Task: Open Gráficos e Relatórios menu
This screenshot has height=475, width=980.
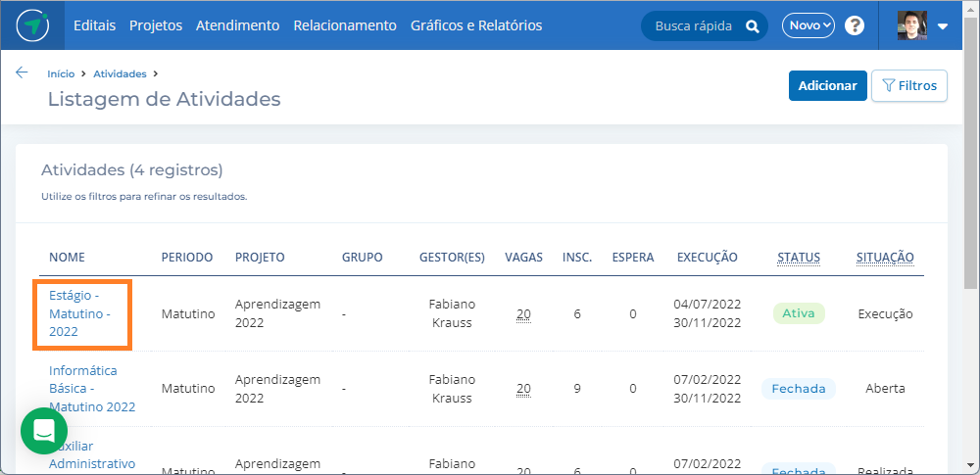Action: click(x=476, y=25)
